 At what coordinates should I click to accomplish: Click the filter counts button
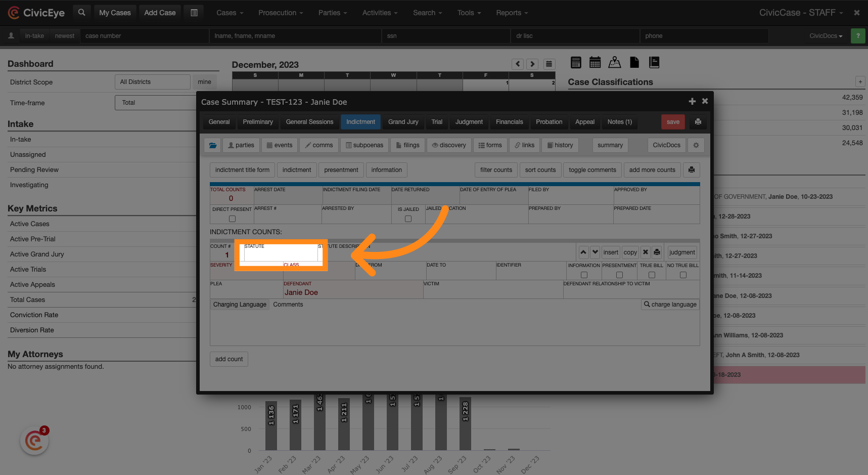point(496,170)
